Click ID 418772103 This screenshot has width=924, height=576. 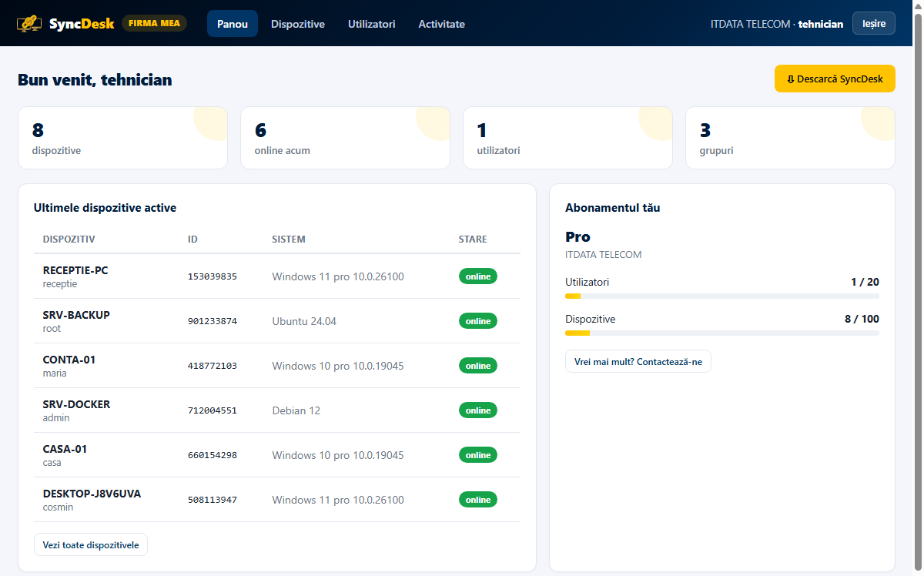click(213, 366)
